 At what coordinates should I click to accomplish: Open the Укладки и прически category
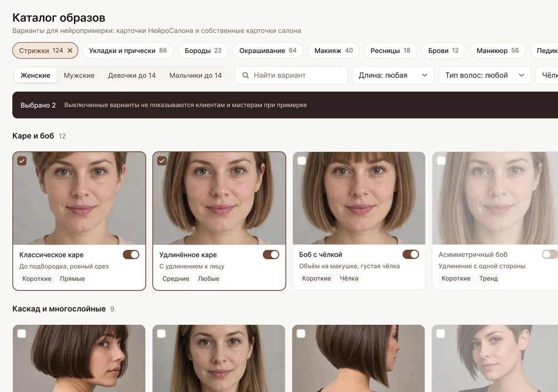[128, 50]
